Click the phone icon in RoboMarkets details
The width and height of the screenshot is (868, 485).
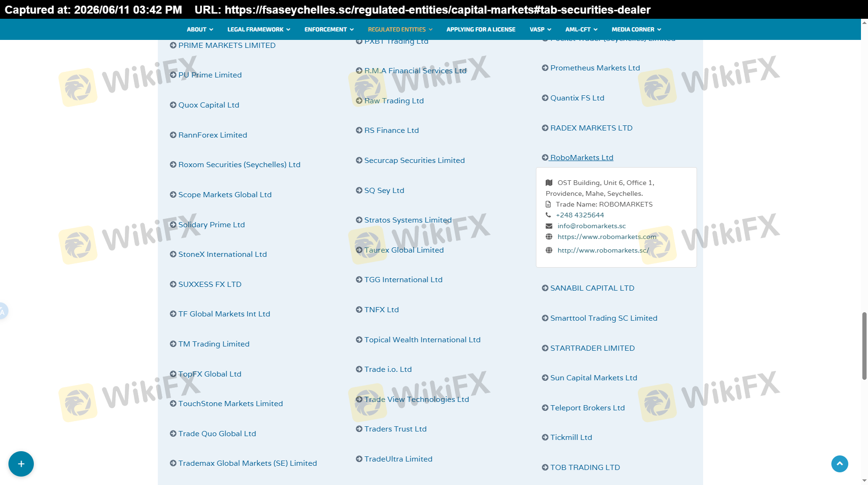[548, 215]
